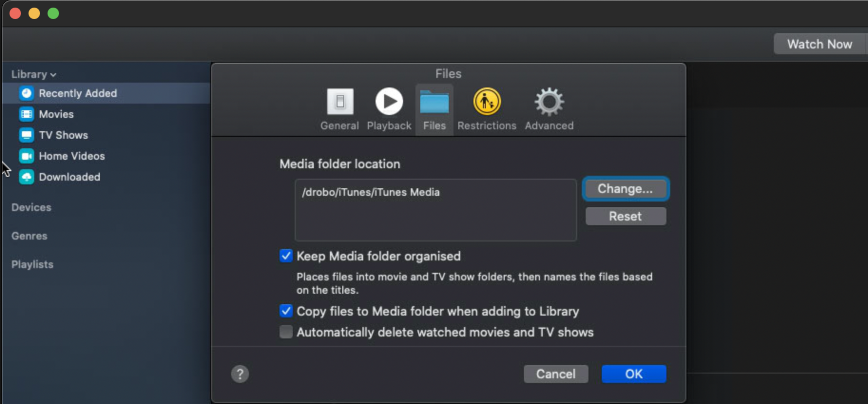The width and height of the screenshot is (868, 404).
Task: Click the Change... folder button
Action: click(625, 189)
